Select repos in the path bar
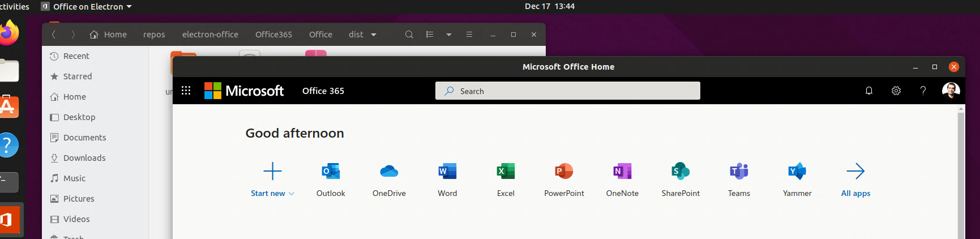 154,35
